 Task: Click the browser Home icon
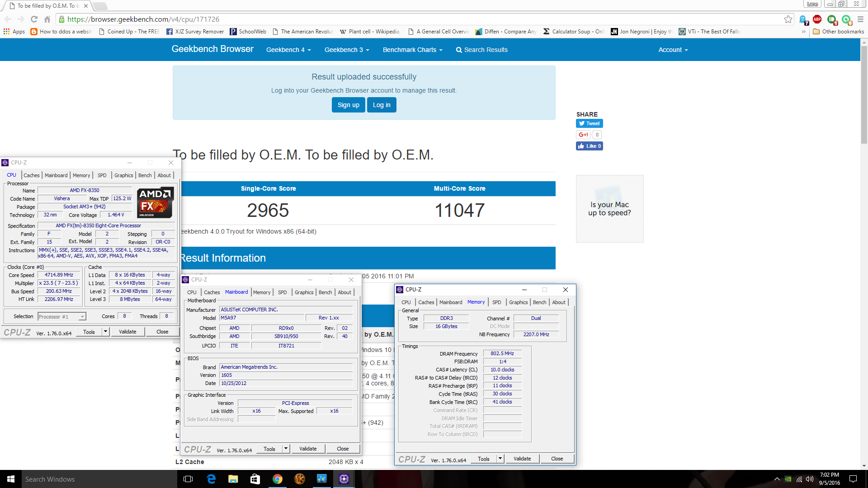click(x=47, y=19)
